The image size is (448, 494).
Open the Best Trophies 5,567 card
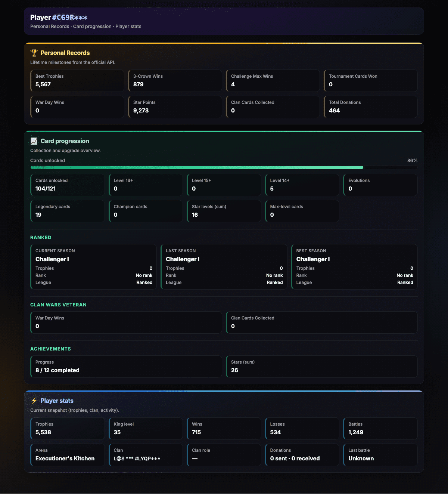(x=77, y=81)
